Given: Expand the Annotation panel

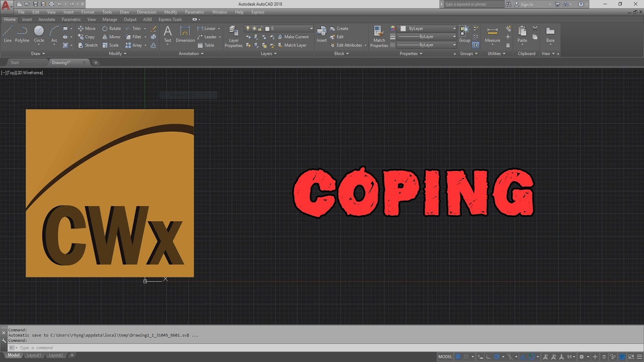Looking at the screenshot, I should tap(191, 53).
